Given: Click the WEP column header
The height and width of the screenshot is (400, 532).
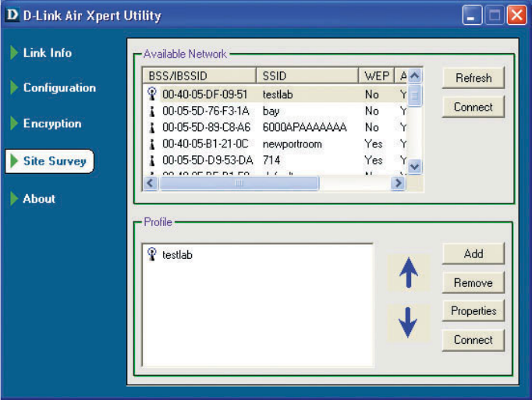Looking at the screenshot, I should click(x=378, y=76).
